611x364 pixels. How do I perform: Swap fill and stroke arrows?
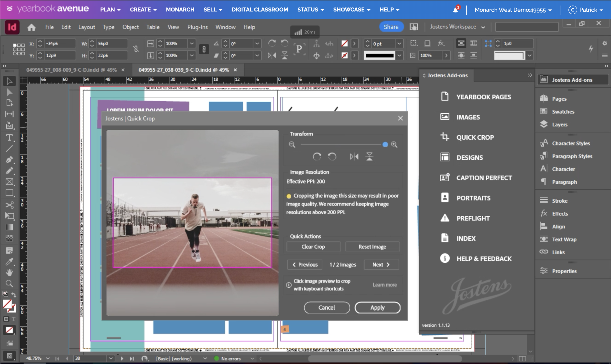pos(14,295)
